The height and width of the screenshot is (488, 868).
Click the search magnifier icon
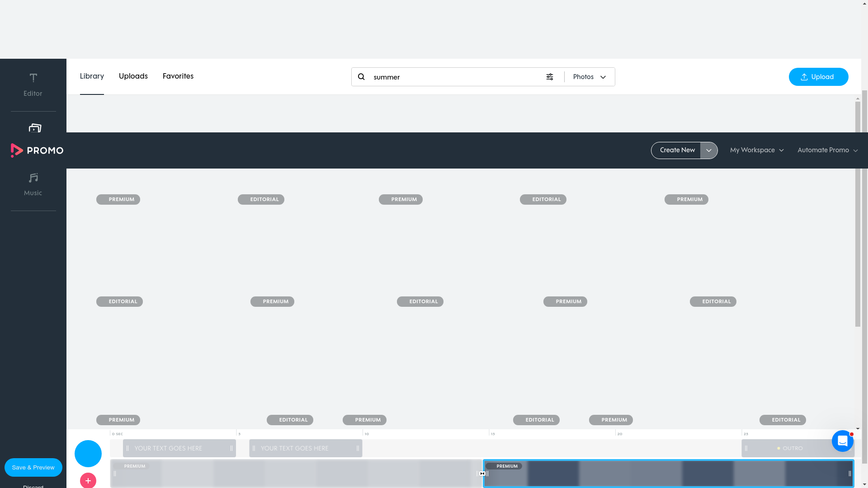tap(361, 77)
